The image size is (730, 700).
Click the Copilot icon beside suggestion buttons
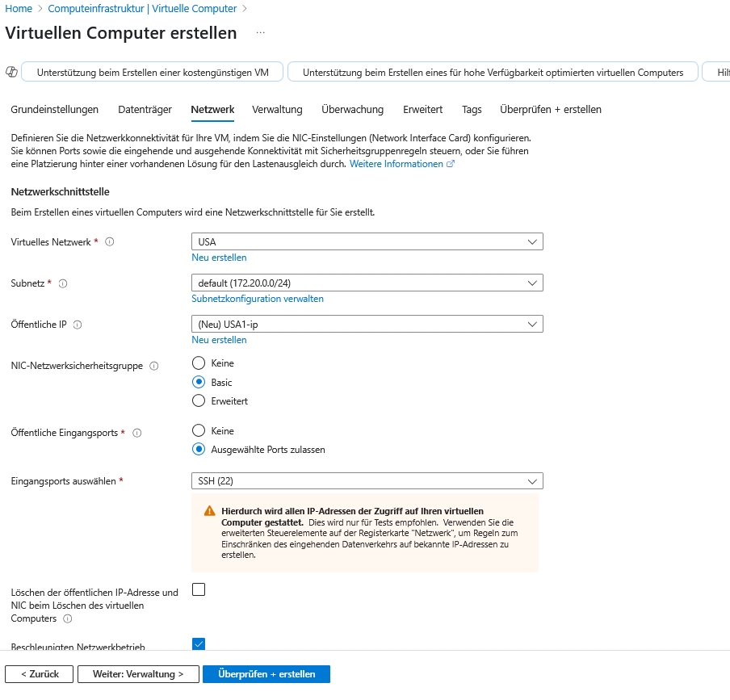[11, 72]
